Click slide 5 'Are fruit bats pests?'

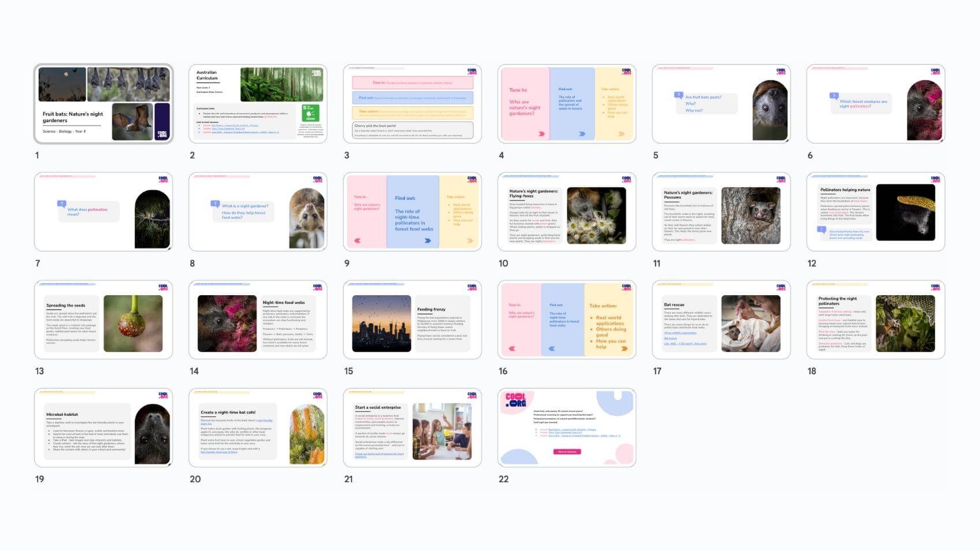(721, 104)
